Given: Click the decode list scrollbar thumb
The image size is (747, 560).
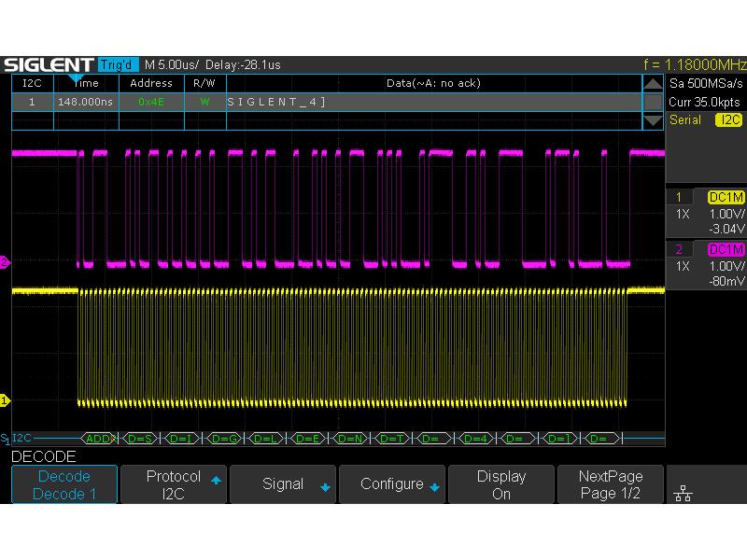Looking at the screenshot, I should click(x=653, y=102).
